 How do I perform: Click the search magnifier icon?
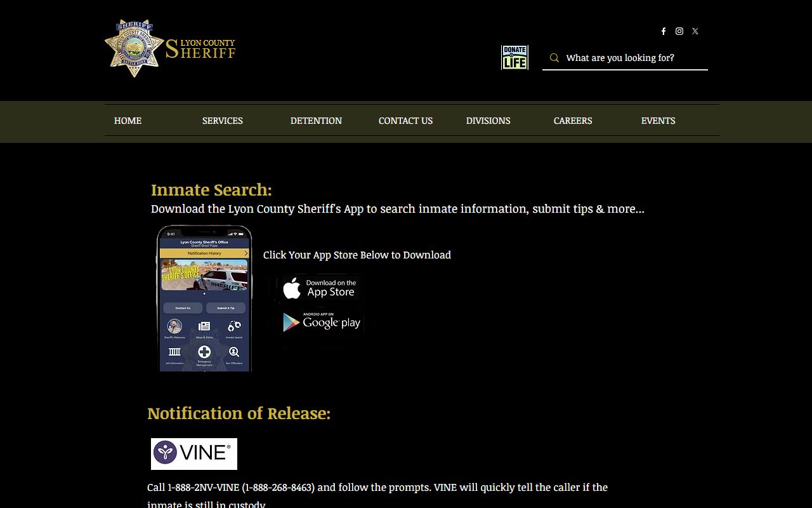(554, 58)
